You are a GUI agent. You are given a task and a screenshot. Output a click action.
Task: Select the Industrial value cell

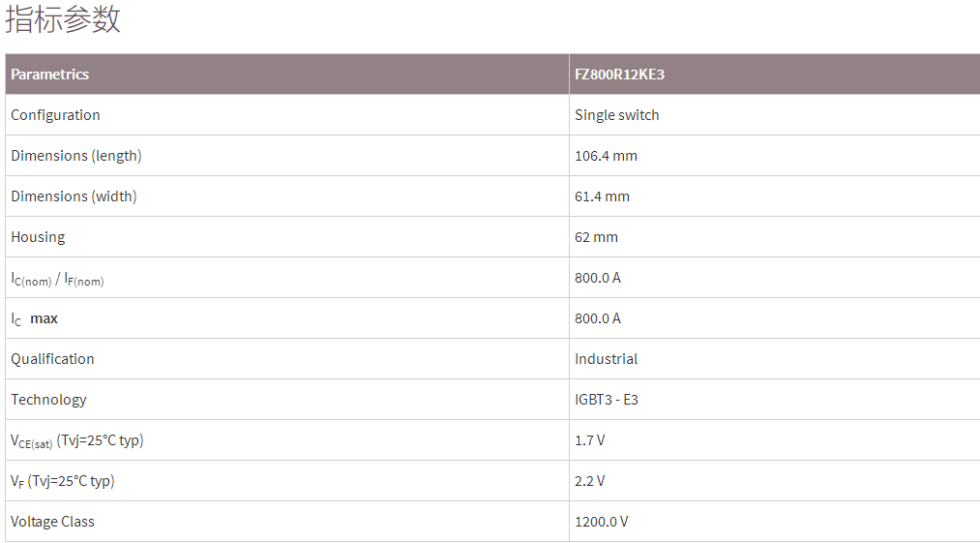point(606,359)
